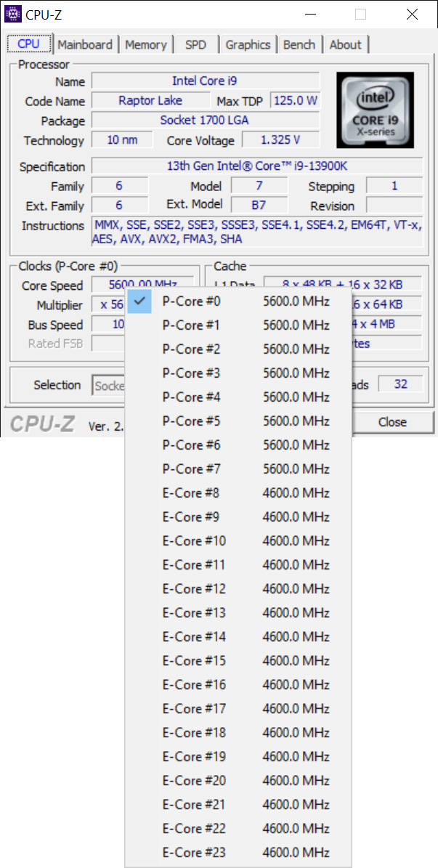Open the About tab
Image resolution: width=438 pixels, height=868 pixels.
coord(346,45)
